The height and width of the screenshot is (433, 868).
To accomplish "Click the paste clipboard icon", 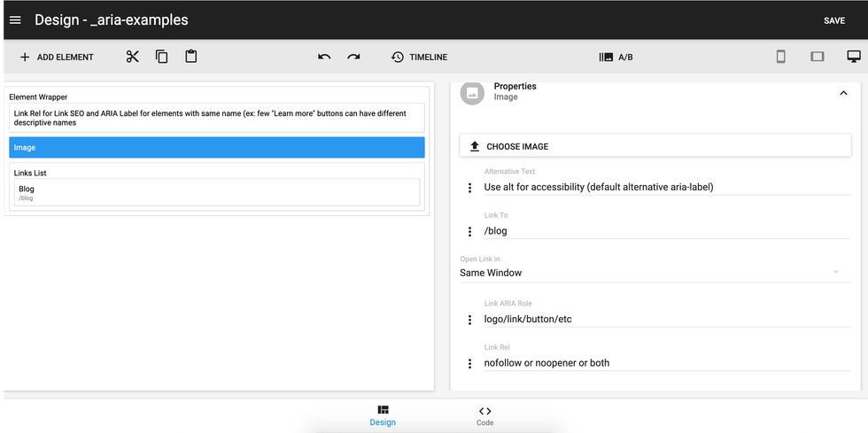I will pyautogui.click(x=190, y=57).
